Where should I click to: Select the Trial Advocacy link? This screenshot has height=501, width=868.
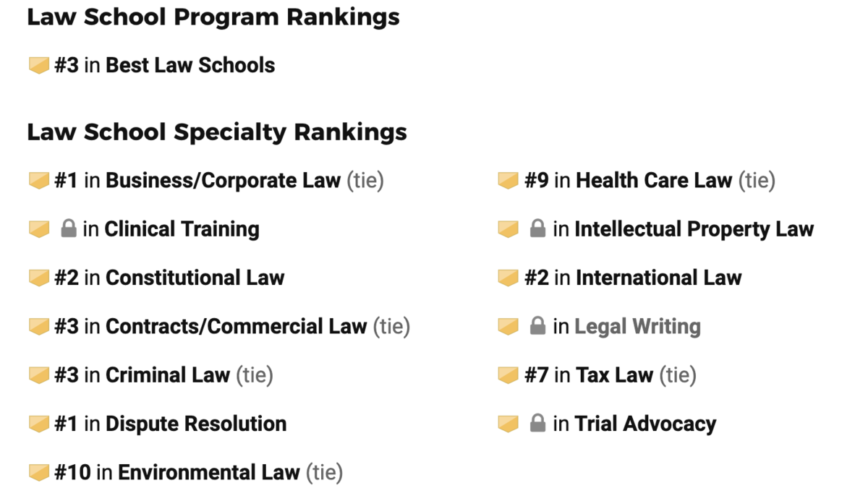tap(645, 424)
